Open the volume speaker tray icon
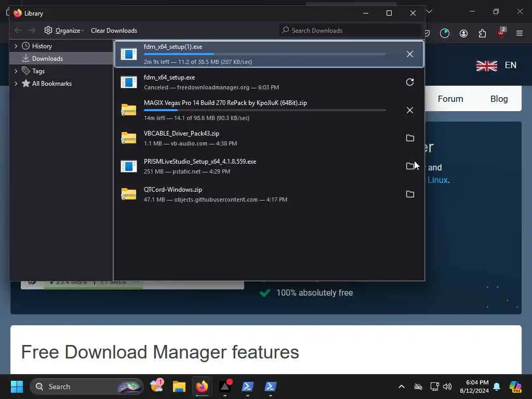The width and height of the screenshot is (532, 399). click(x=447, y=387)
